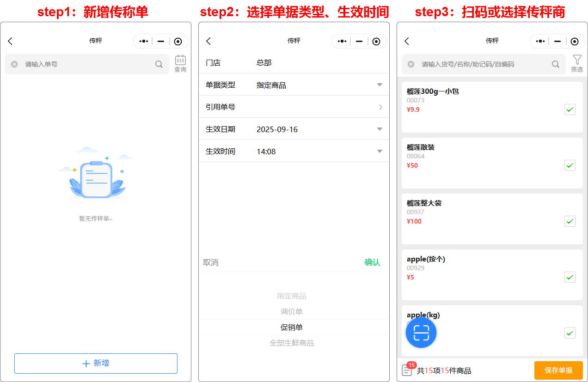The width and height of the screenshot is (588, 382).
Task: Click the calendar 查询 icon in step1
Action: [180, 63]
